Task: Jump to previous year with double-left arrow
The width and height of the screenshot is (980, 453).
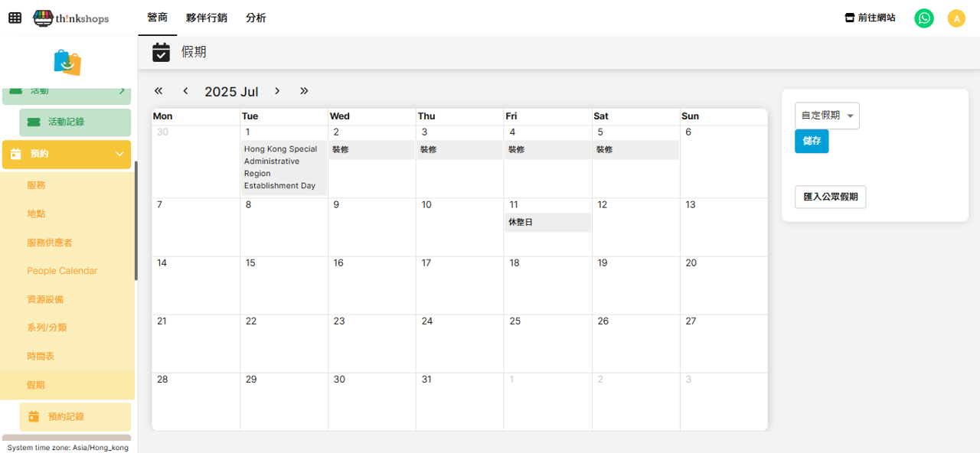Action: point(158,91)
